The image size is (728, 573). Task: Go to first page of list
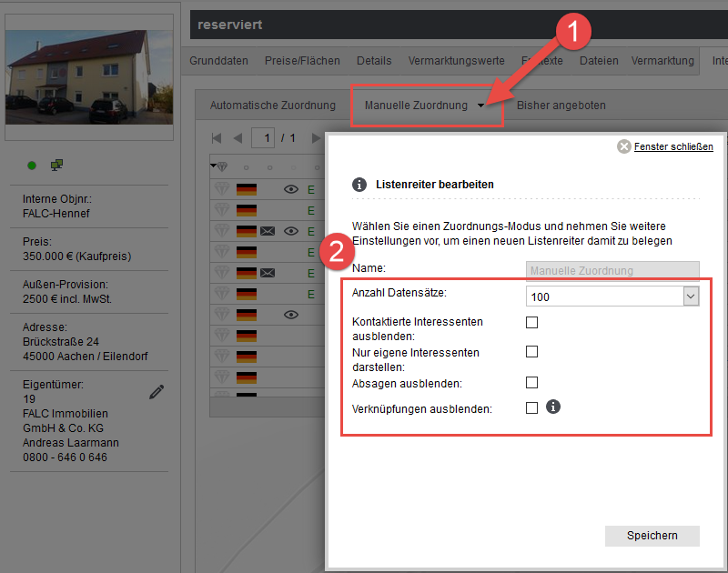coord(217,138)
